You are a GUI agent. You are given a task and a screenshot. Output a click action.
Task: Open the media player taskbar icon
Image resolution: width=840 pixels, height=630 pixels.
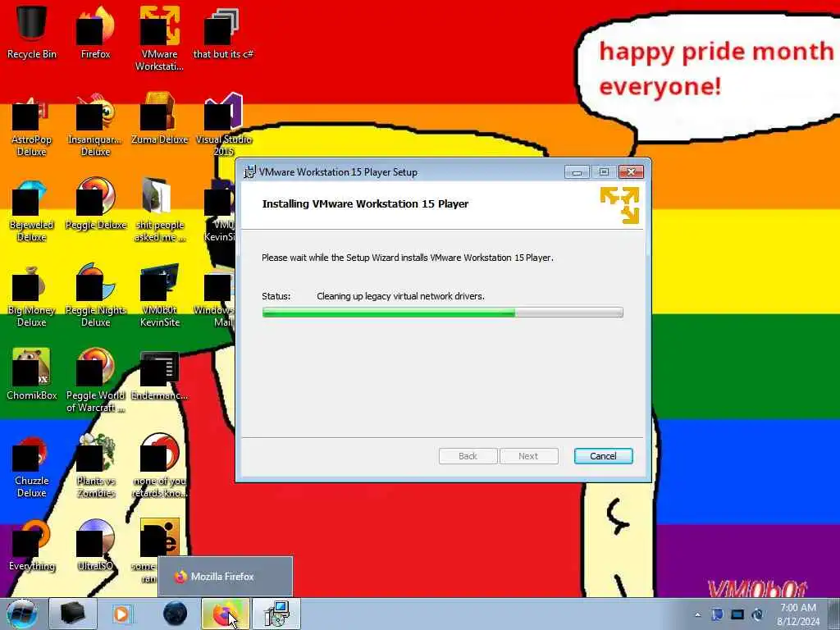[121, 614]
